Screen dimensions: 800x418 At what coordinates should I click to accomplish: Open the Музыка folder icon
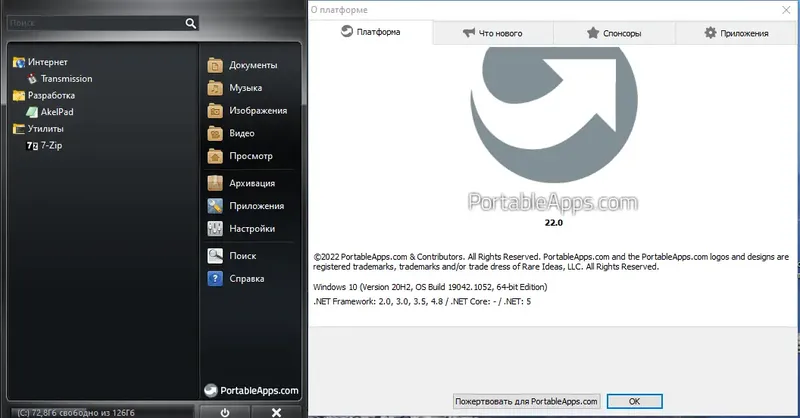[215, 88]
